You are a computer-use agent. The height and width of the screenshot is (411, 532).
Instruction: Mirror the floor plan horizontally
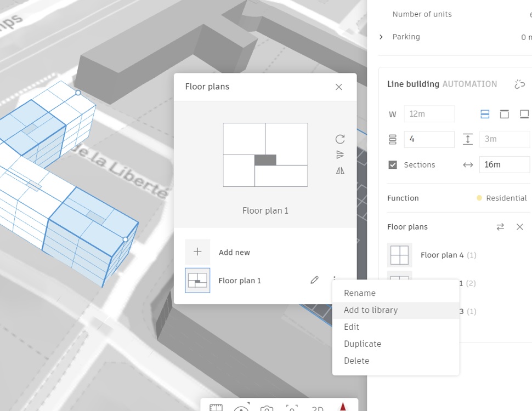pos(339,170)
